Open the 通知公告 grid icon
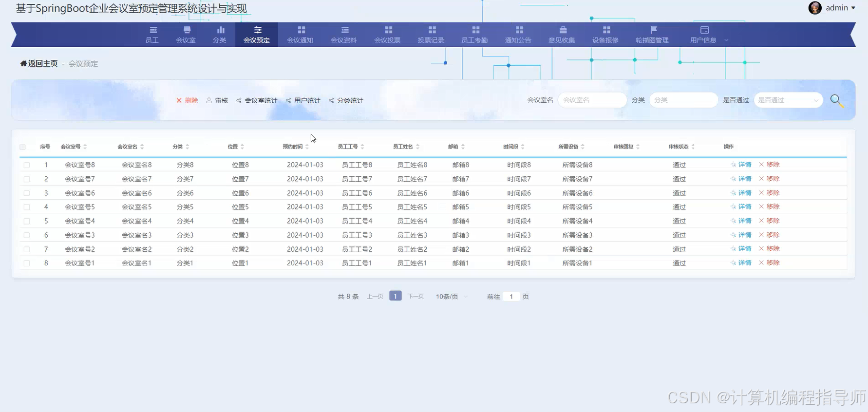The height and width of the screenshot is (412, 868). click(x=519, y=30)
